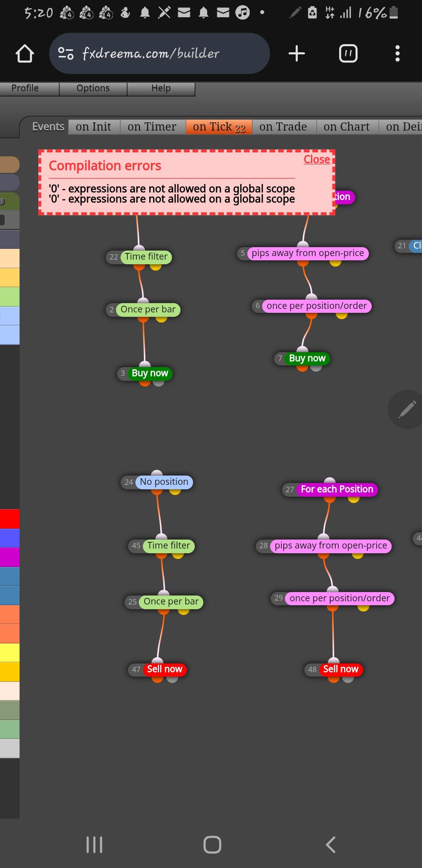Pick the magenta block category swatch
This screenshot has width=422, height=868.
pos(10,557)
